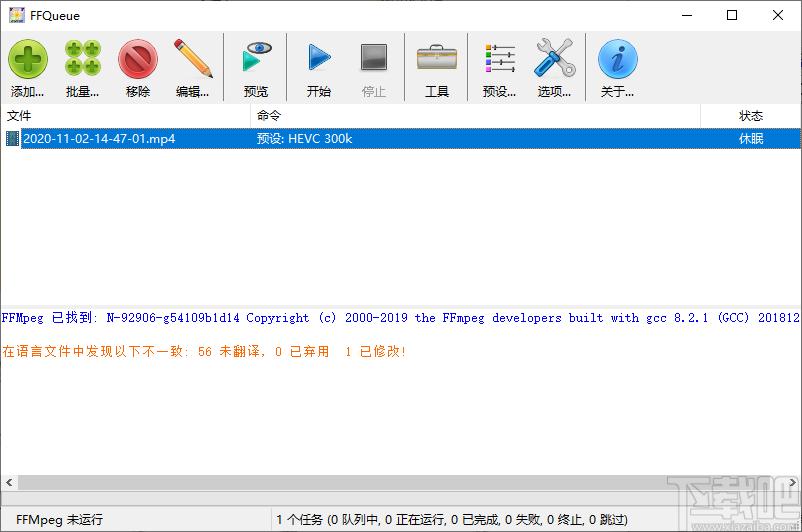Click the orange language mismatch log line

click(x=204, y=351)
